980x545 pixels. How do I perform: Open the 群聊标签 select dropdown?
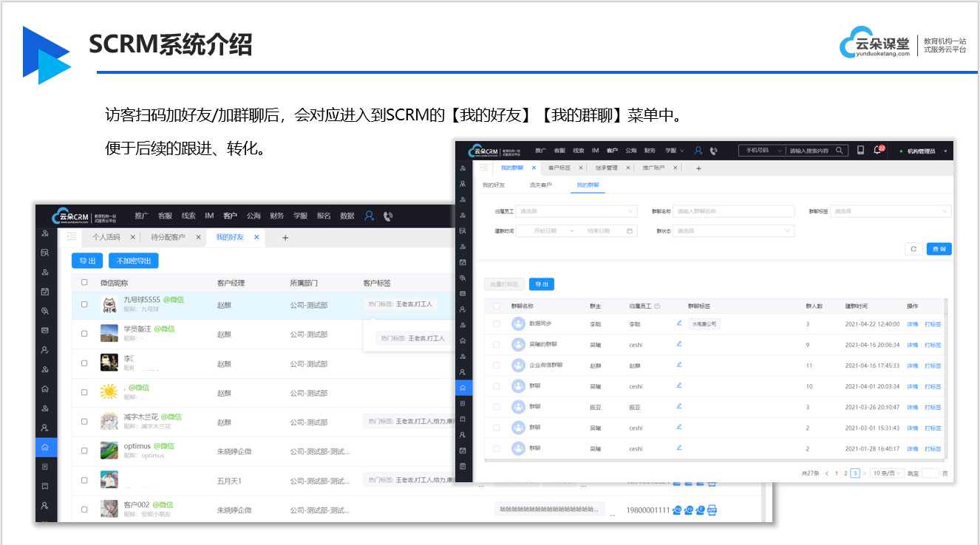891,211
